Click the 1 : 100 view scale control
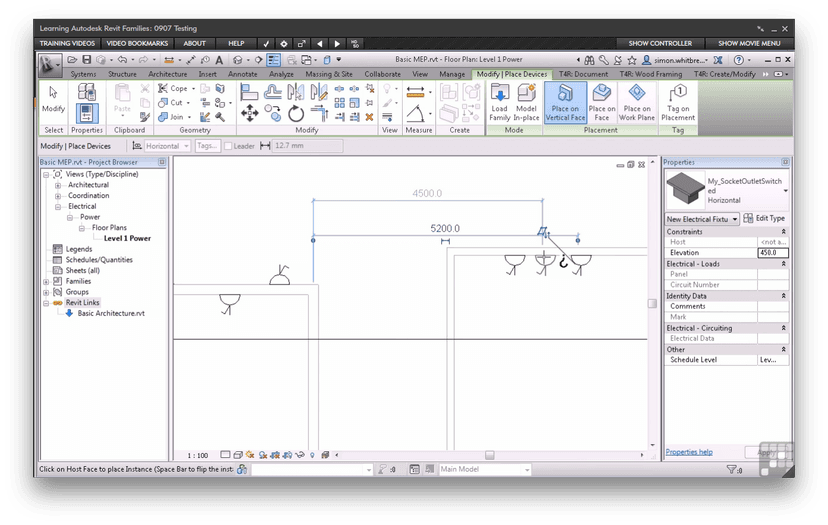828x525 pixels. [198, 455]
